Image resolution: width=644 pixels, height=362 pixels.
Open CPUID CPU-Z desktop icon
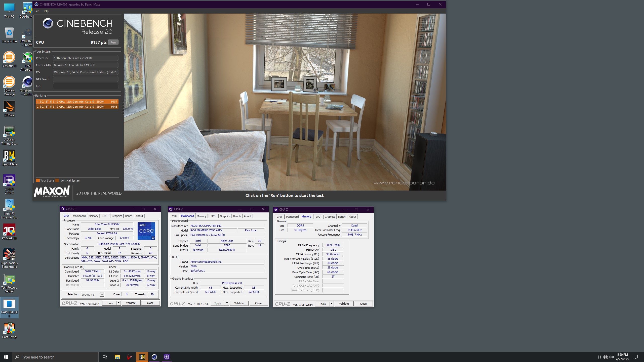click(x=9, y=185)
